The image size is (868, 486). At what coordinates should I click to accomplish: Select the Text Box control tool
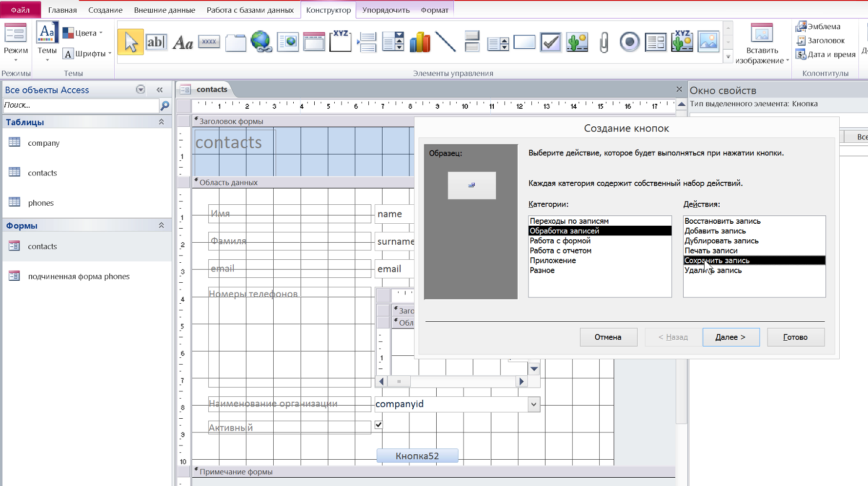[x=156, y=42]
